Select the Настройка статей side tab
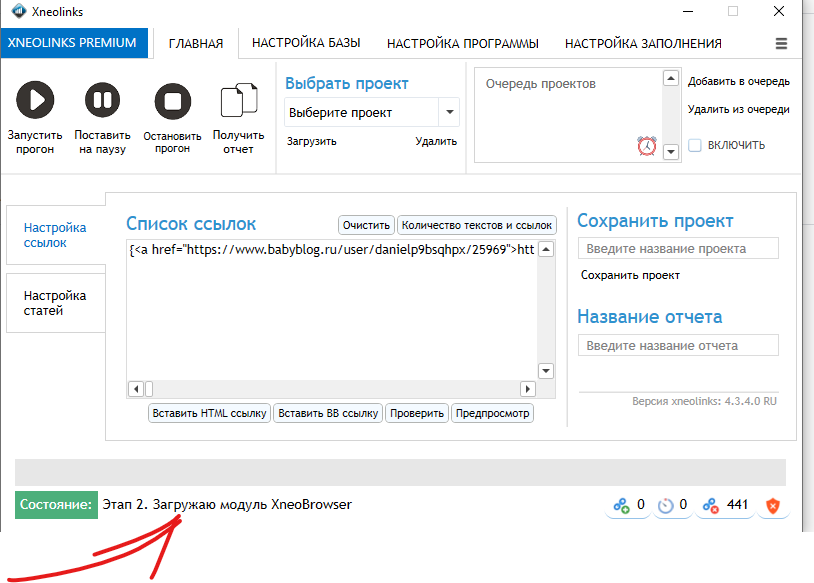The image size is (814, 583). pos(56,303)
